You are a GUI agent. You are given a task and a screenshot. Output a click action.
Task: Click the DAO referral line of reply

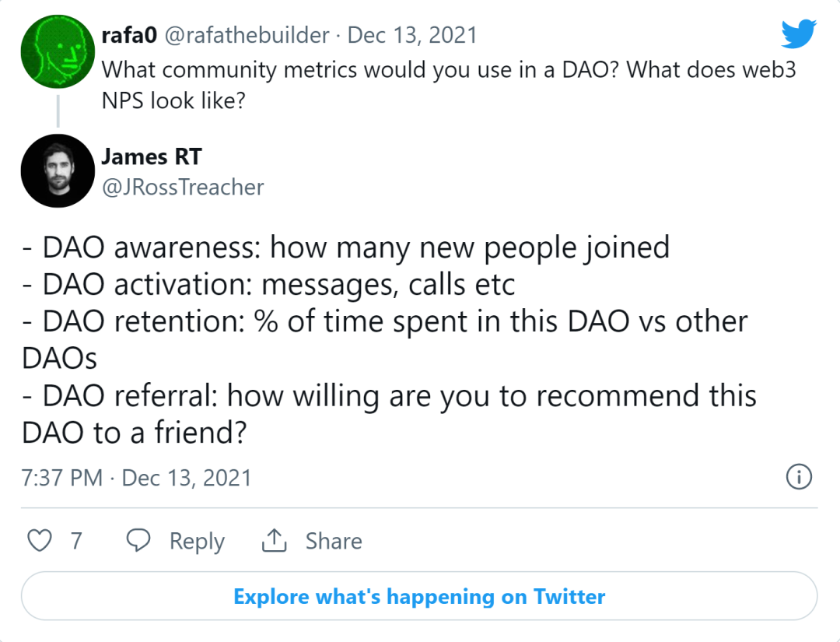(389, 414)
